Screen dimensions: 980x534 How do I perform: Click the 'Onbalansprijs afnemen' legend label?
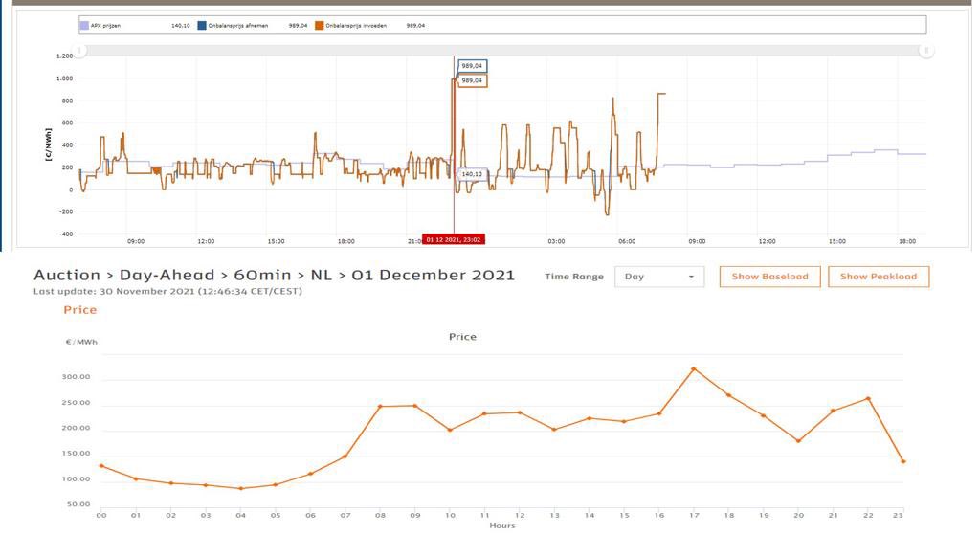pyautogui.click(x=238, y=26)
